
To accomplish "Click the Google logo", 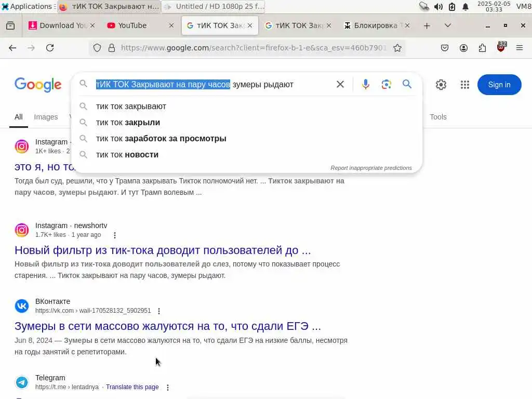I will pyautogui.click(x=38, y=85).
